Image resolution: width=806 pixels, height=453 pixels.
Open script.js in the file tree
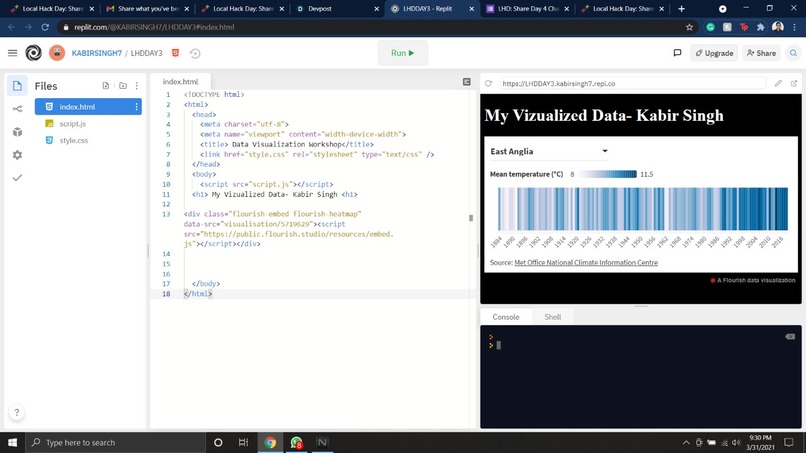coord(72,123)
